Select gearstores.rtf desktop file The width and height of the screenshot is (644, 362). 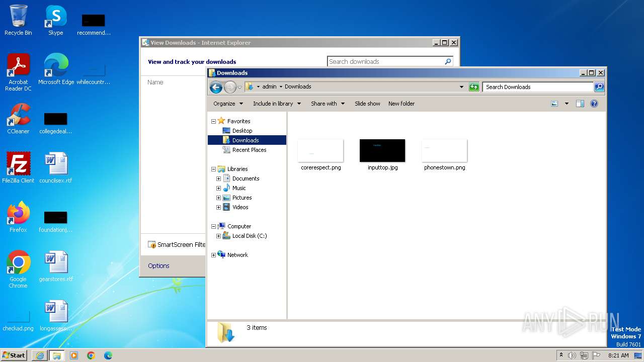[x=56, y=266]
